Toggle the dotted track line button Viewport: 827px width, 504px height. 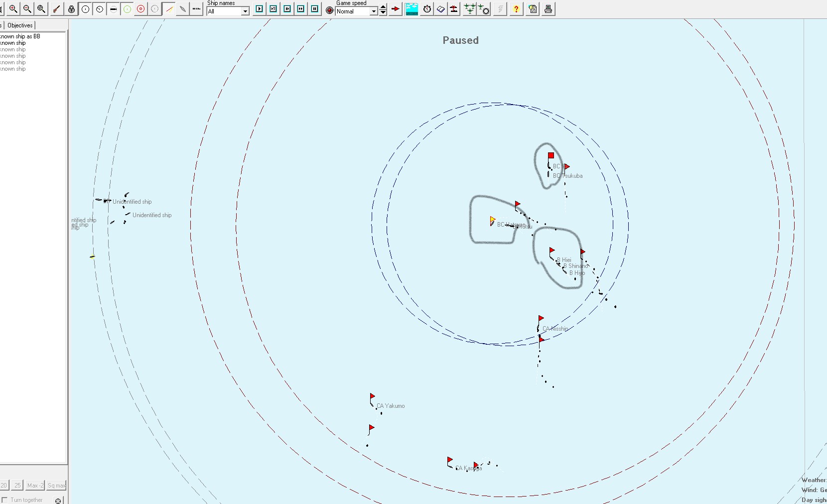pos(197,9)
